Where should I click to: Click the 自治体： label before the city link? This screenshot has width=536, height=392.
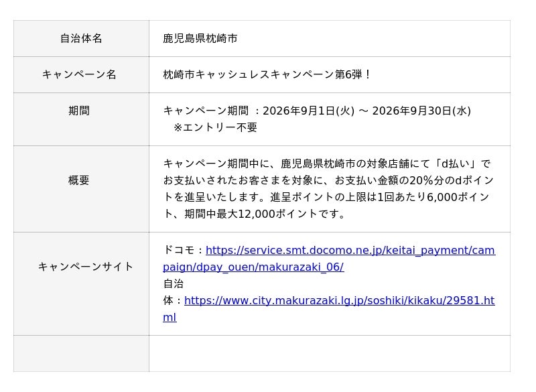click(x=174, y=292)
